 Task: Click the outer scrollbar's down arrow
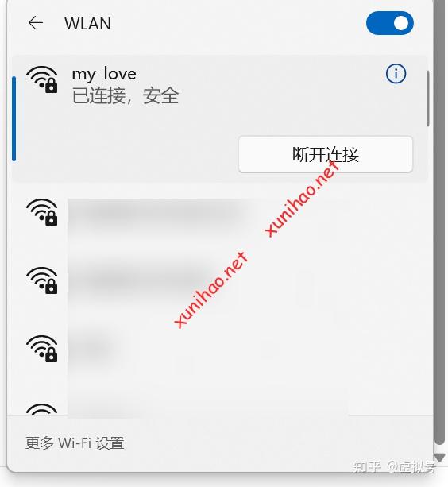(x=439, y=458)
